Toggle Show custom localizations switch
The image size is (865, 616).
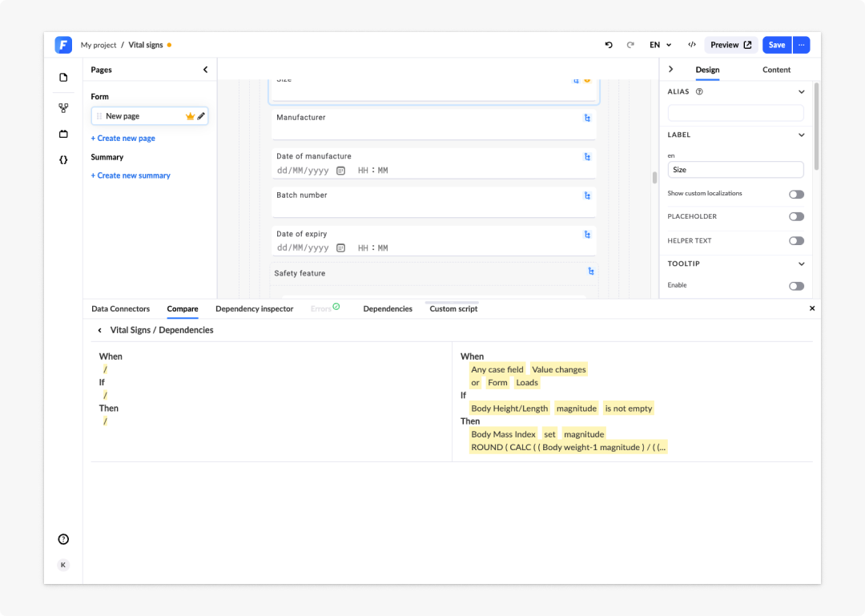point(796,195)
